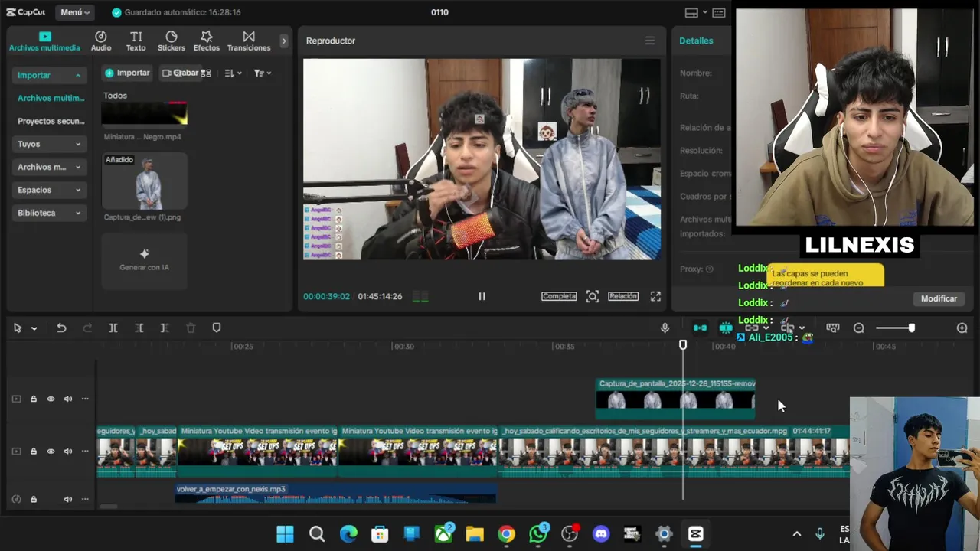
Task: Click the Delete trash icon
Action: pyautogui.click(x=191, y=328)
